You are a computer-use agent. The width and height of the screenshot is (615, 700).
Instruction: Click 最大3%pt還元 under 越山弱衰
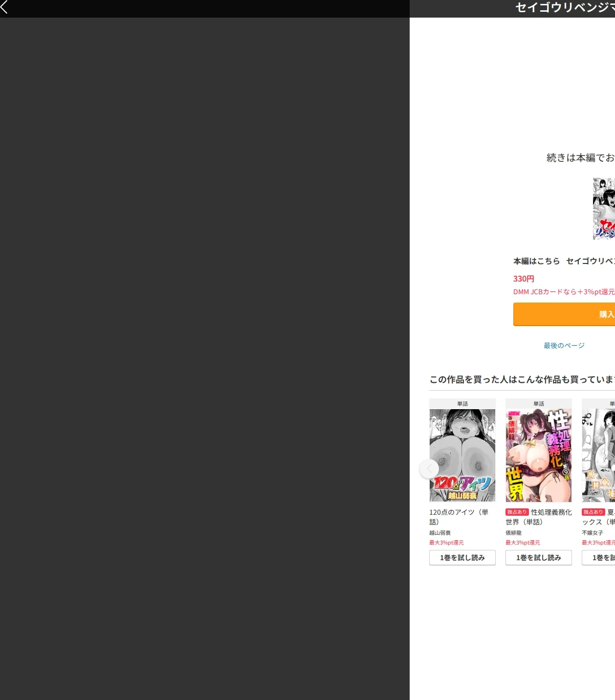(447, 543)
